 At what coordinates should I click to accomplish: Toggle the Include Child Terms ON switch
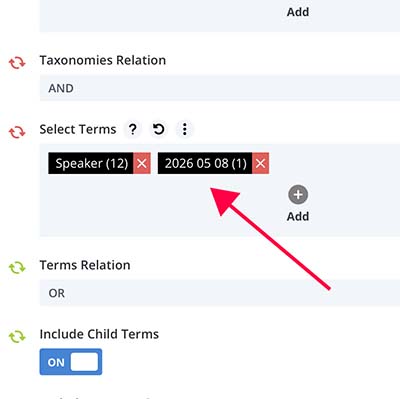pos(71,362)
